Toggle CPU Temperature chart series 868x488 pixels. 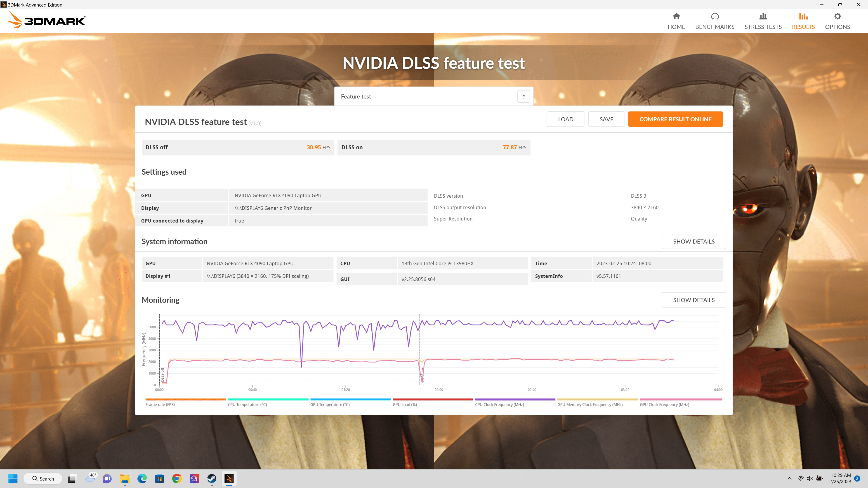(x=247, y=404)
